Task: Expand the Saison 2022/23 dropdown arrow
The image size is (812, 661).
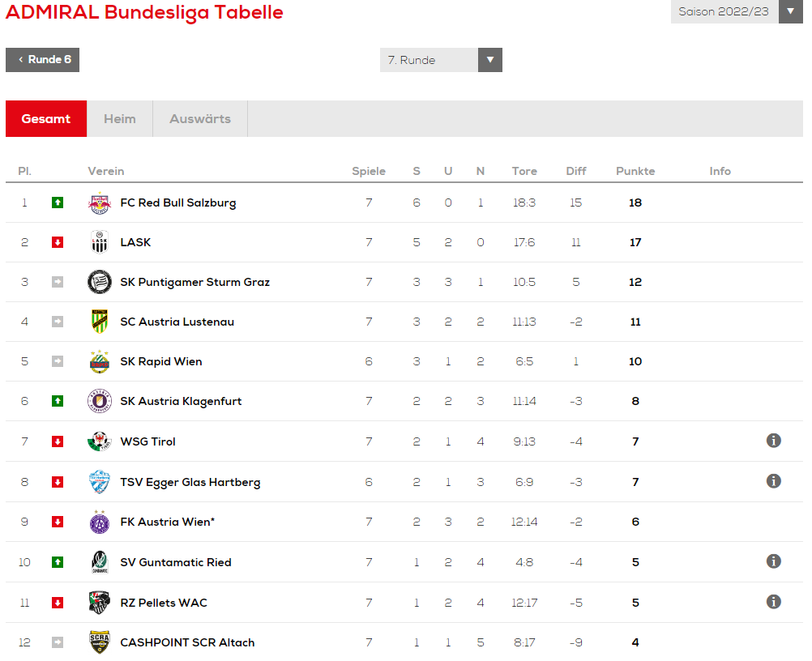Action: (x=791, y=11)
